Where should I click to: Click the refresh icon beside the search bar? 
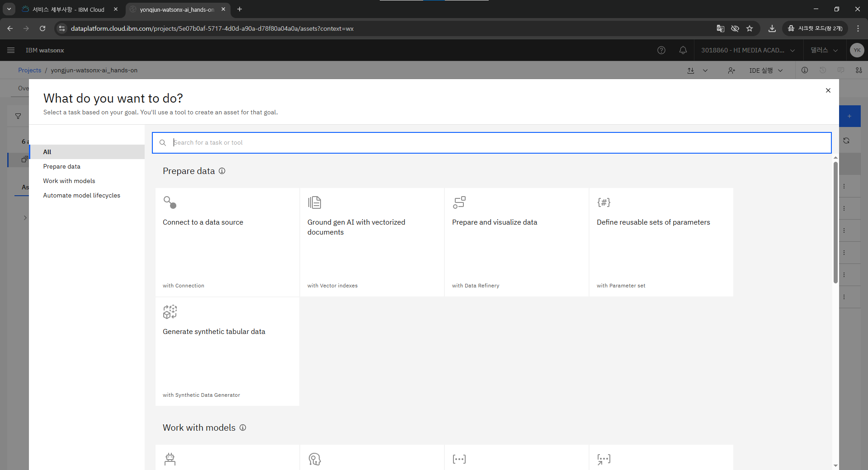coord(846,141)
